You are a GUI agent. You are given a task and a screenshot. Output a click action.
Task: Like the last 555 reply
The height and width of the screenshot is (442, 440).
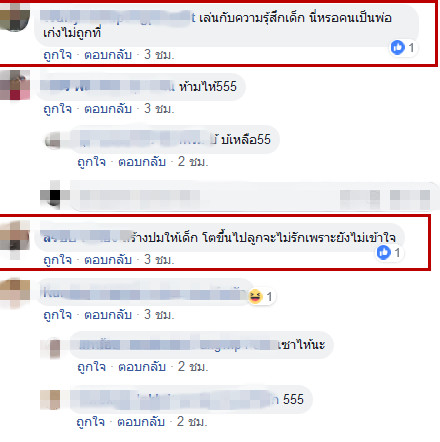[x=90, y=422]
